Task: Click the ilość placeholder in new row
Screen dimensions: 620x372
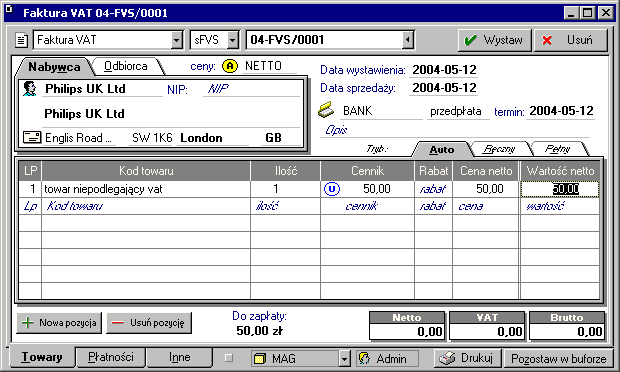Action: pos(285,206)
